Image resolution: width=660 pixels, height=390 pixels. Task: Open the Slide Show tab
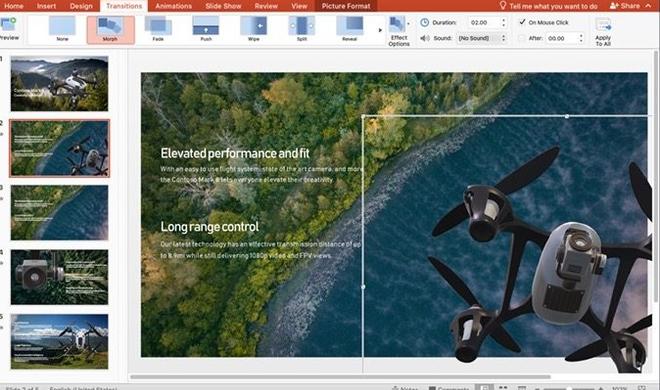click(x=223, y=6)
